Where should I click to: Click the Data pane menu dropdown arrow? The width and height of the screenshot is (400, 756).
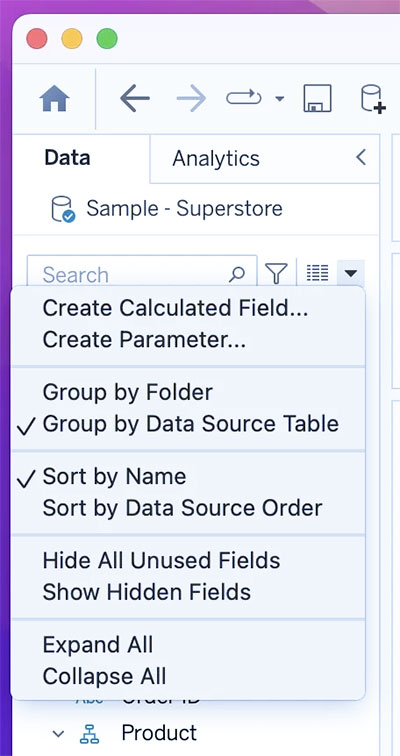pos(351,273)
